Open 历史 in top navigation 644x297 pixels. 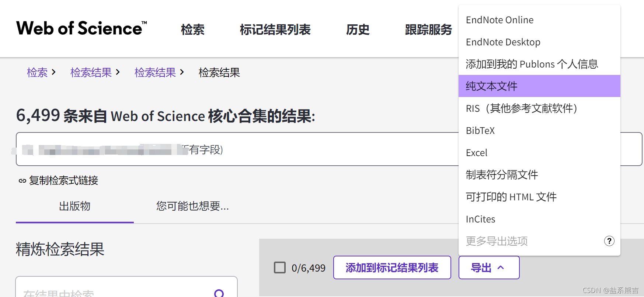[x=358, y=30]
